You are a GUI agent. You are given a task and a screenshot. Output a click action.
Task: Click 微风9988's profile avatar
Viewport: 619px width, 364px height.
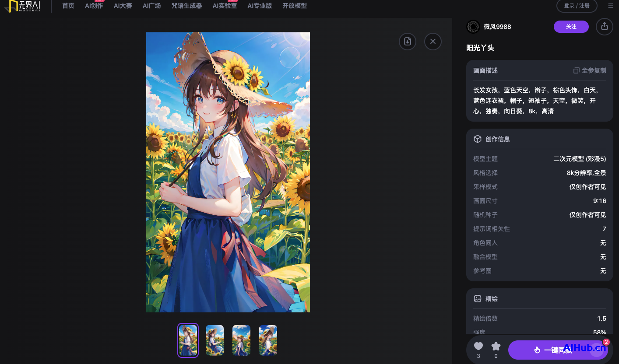click(x=473, y=26)
